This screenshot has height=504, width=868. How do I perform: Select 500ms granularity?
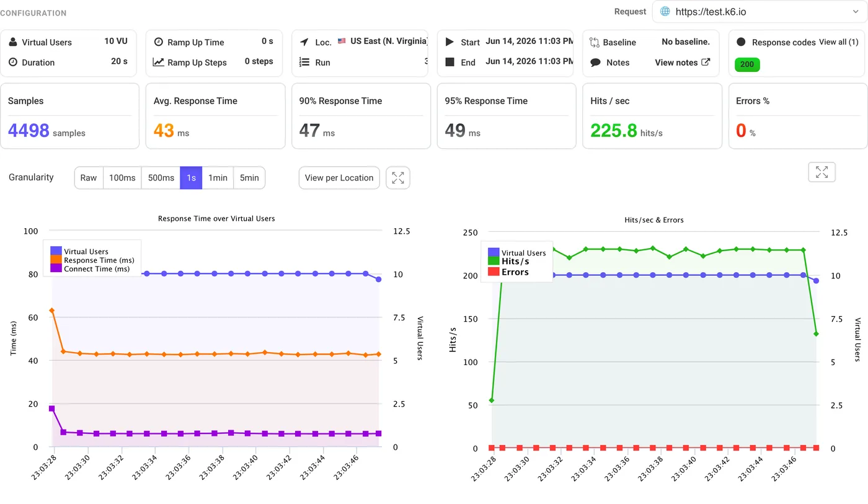pyautogui.click(x=161, y=178)
